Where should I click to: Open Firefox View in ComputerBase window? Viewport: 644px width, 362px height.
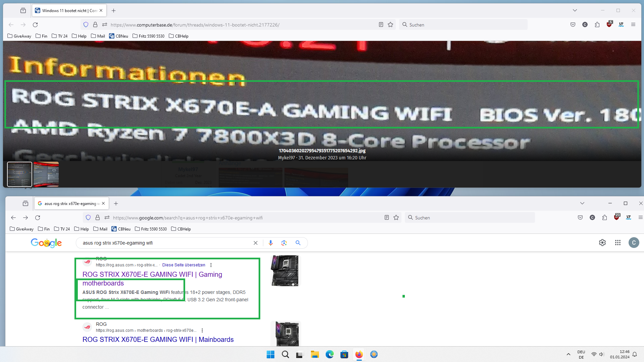[x=23, y=10]
